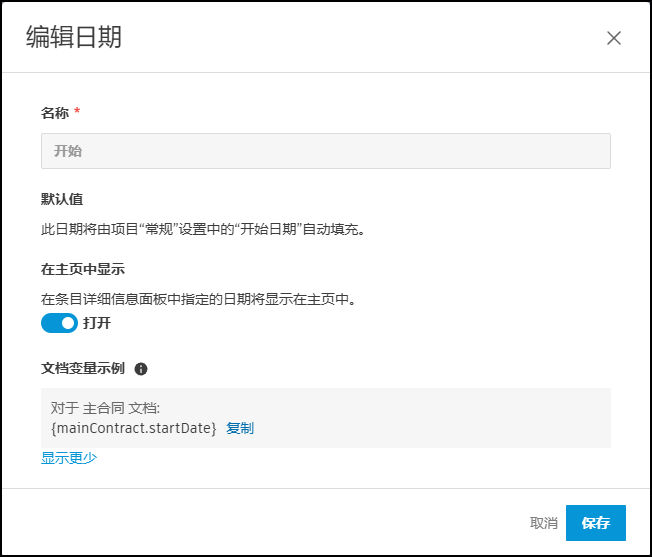
Task: Click the info icon next to 文档变量示例
Action: click(141, 369)
